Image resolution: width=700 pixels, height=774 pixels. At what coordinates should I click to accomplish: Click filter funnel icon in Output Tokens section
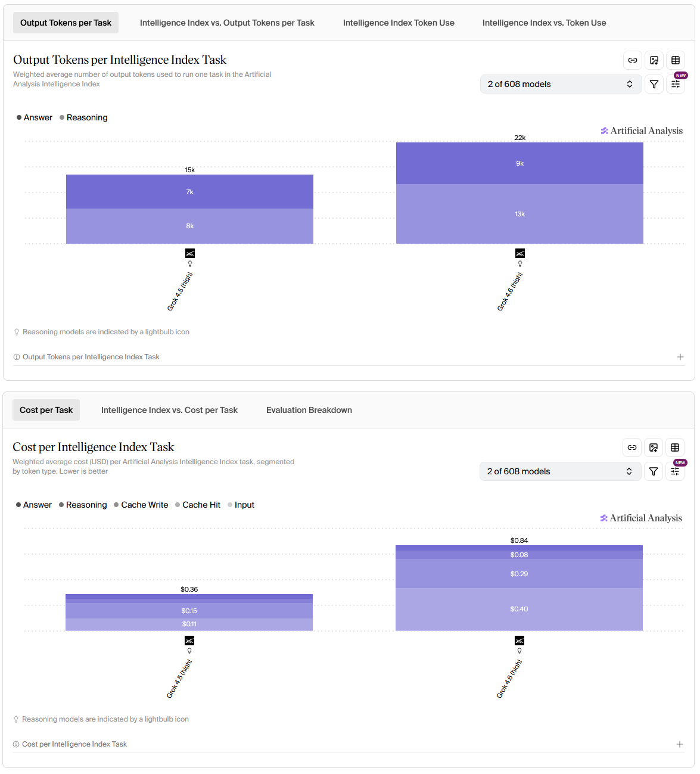654,84
